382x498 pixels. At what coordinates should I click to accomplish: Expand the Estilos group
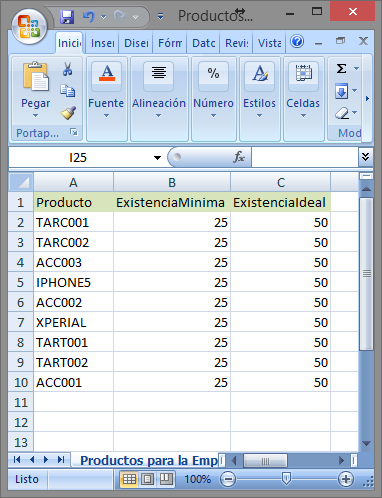click(x=259, y=99)
